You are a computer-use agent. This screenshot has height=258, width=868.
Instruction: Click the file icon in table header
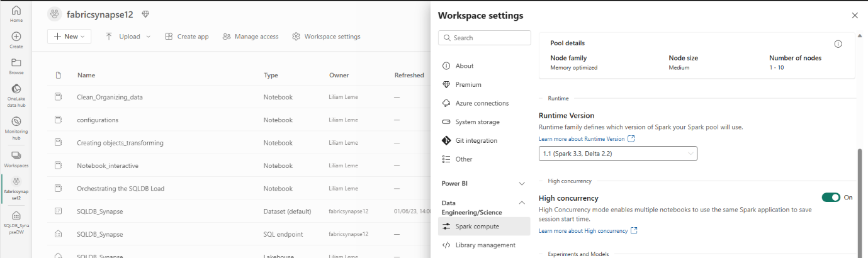pos(58,75)
